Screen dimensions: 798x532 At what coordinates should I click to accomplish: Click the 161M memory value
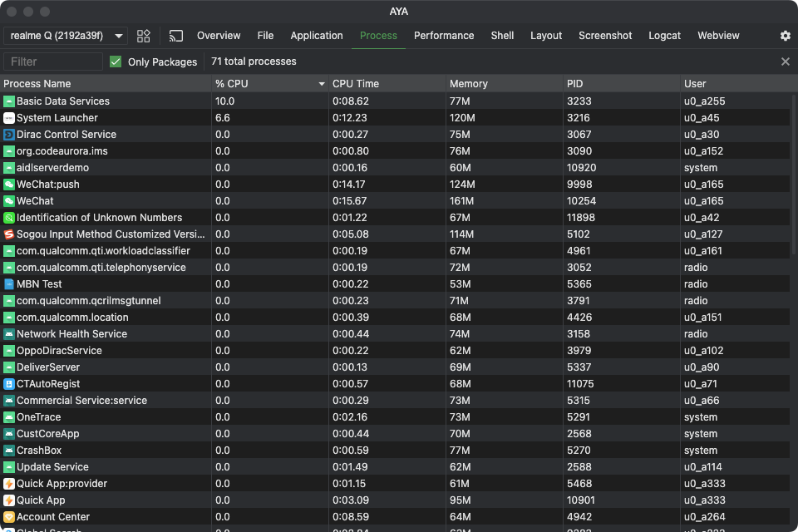[x=461, y=201]
